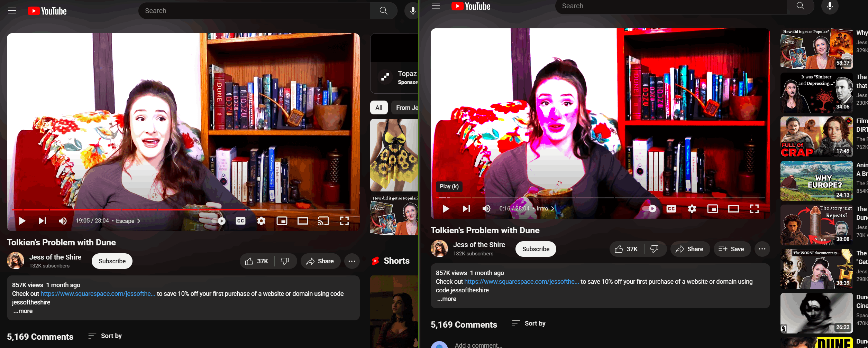Viewport: 868px width, 348px height.
Task: Select the 'From Je' filter chip
Action: click(405, 108)
